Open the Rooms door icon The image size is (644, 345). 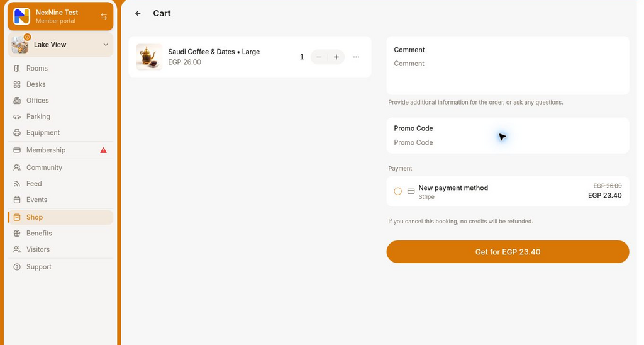tap(17, 68)
